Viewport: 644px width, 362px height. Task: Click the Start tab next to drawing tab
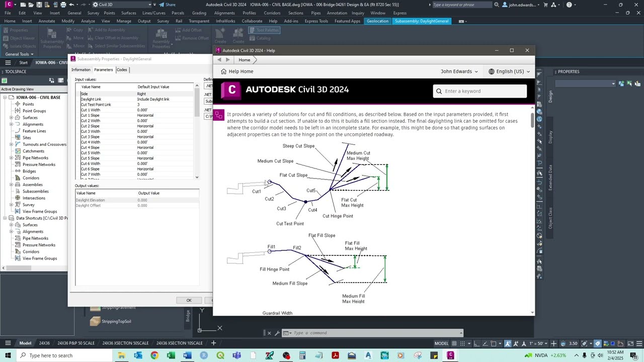[x=23, y=63]
